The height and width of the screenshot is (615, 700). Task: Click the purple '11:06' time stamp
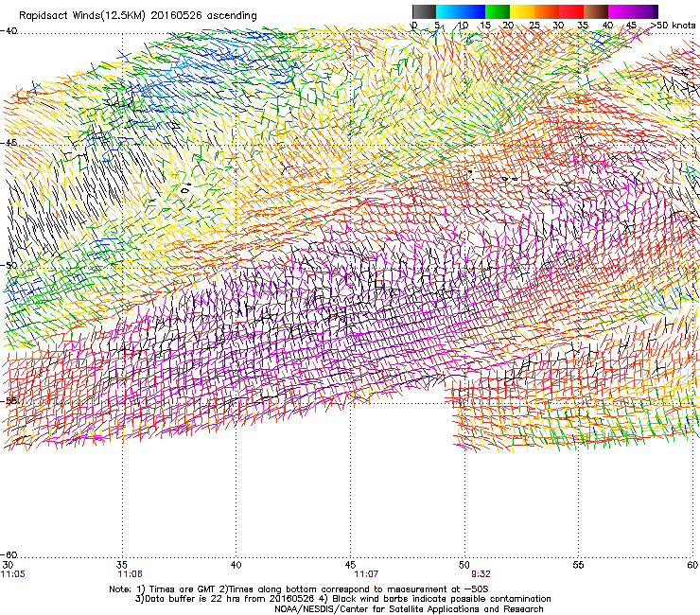point(130,574)
